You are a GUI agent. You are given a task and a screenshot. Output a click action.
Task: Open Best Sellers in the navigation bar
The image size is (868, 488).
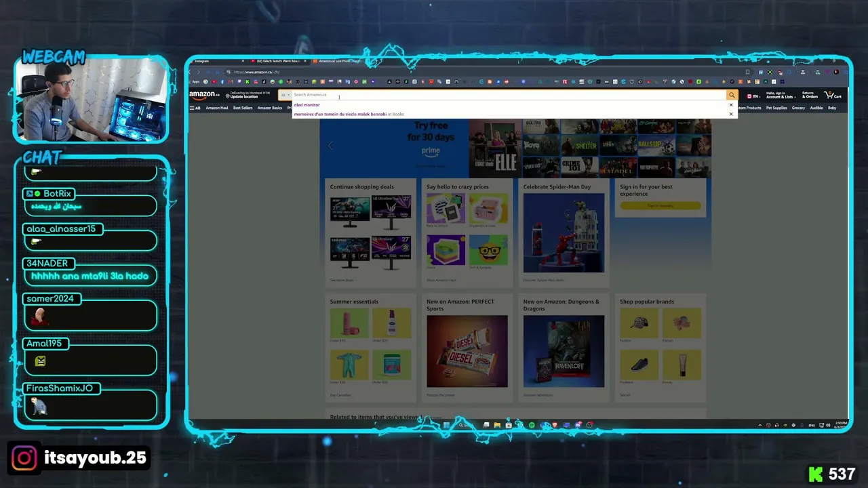pos(243,108)
